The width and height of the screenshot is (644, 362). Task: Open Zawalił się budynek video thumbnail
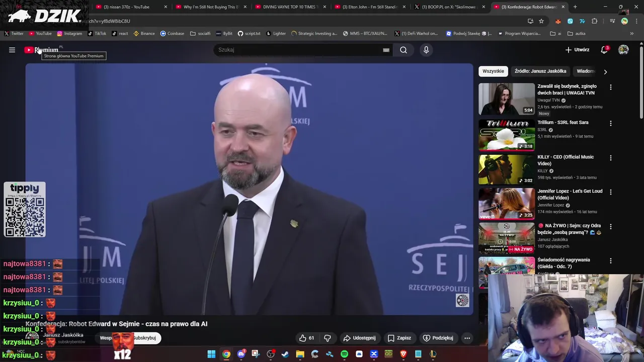point(506,99)
